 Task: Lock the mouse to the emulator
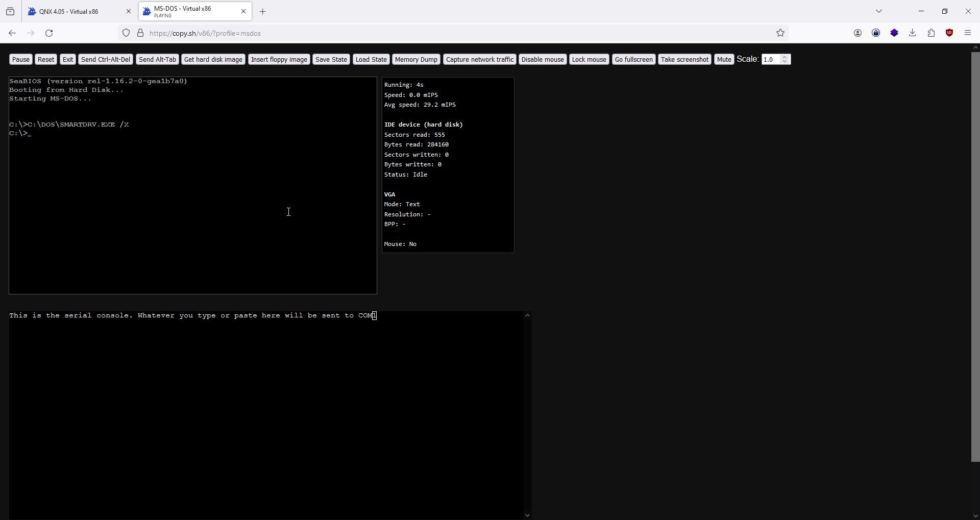point(589,60)
